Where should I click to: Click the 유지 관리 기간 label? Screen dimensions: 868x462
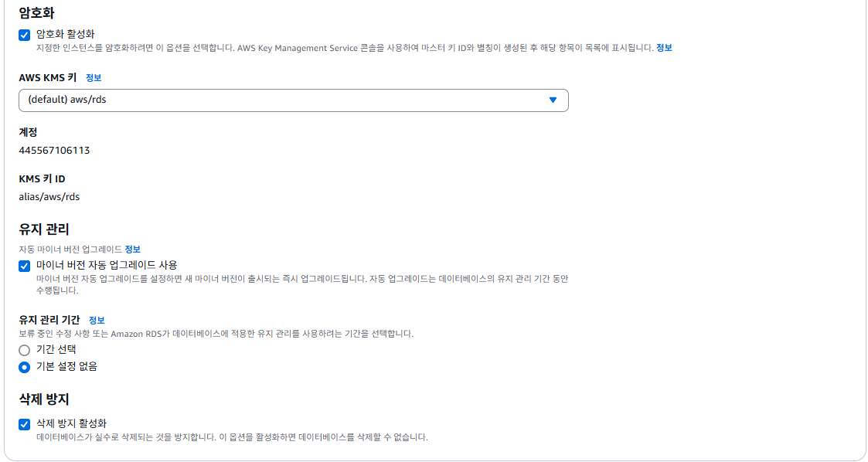click(49, 320)
